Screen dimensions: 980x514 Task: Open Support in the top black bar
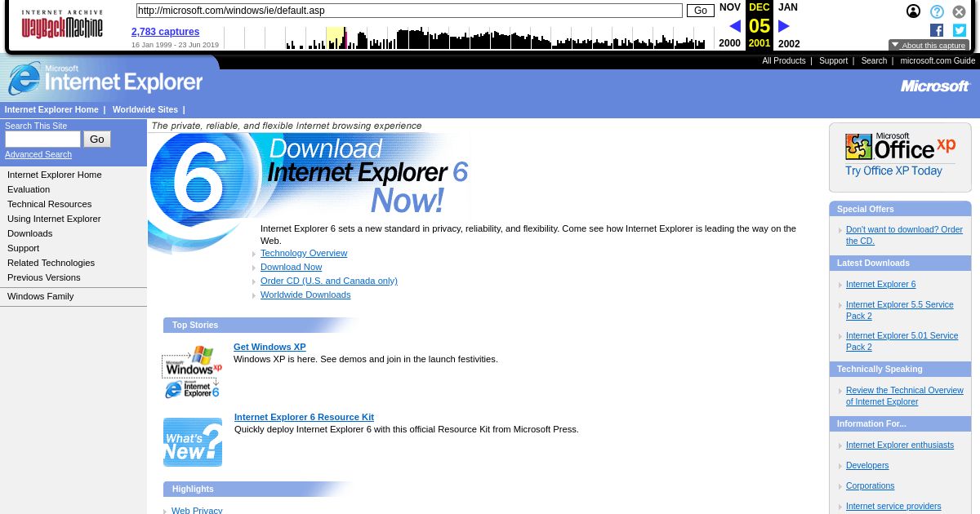pos(833,61)
